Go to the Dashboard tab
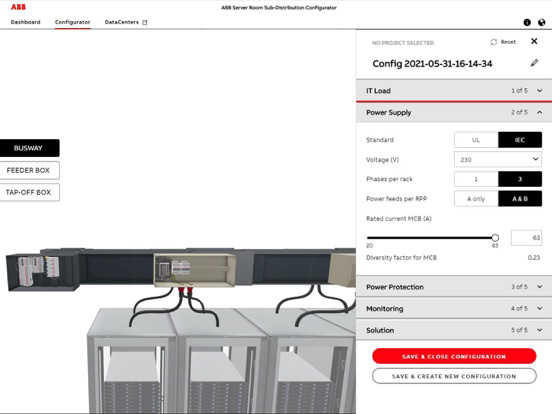The image size is (552, 414). click(25, 22)
